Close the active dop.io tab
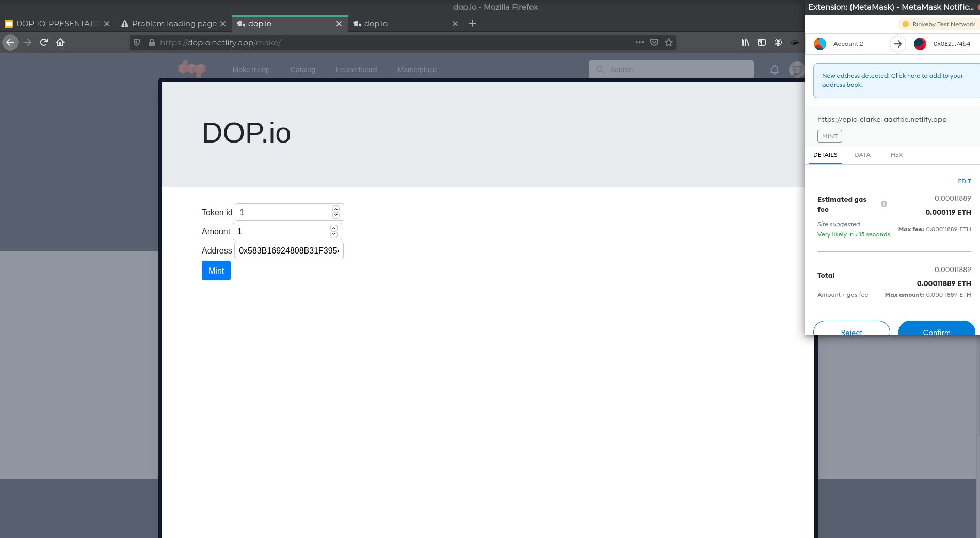This screenshot has height=538, width=980. click(339, 24)
